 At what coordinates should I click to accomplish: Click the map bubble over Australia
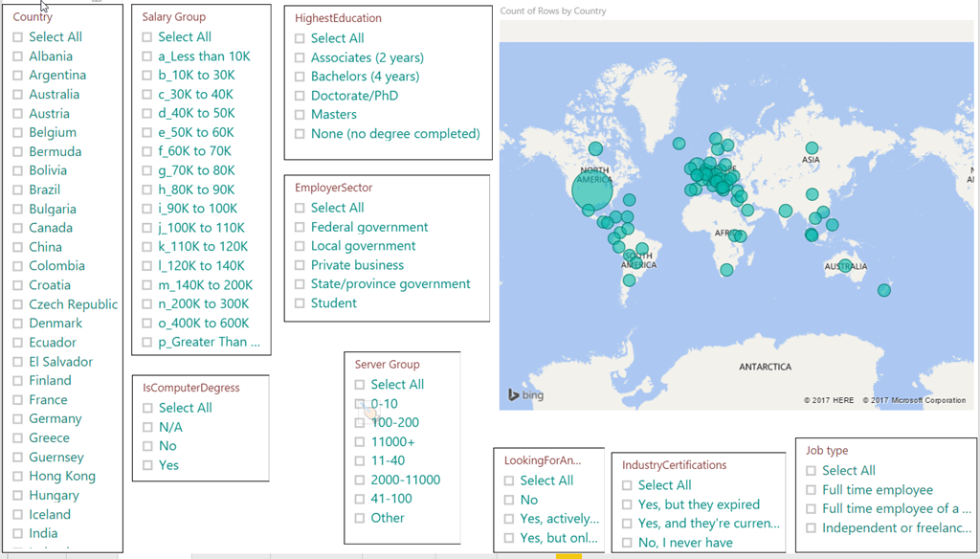pos(845,266)
